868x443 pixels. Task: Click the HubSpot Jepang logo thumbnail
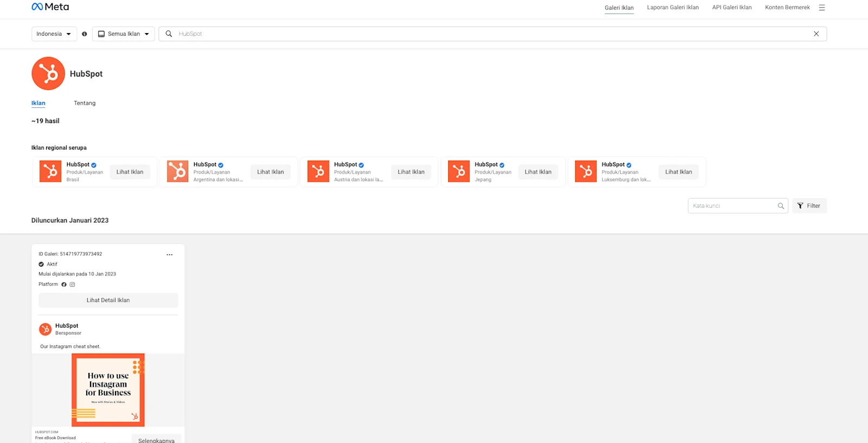pos(459,171)
